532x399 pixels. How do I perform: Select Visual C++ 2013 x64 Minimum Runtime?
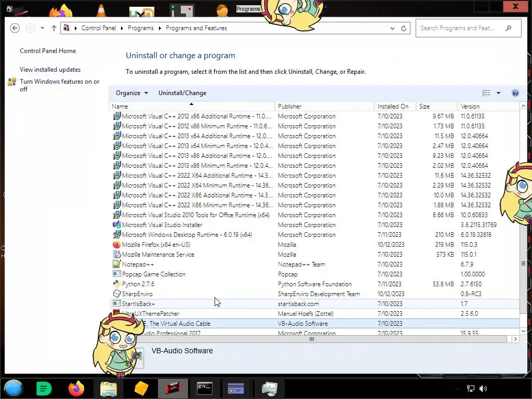pyautogui.click(x=315, y=146)
